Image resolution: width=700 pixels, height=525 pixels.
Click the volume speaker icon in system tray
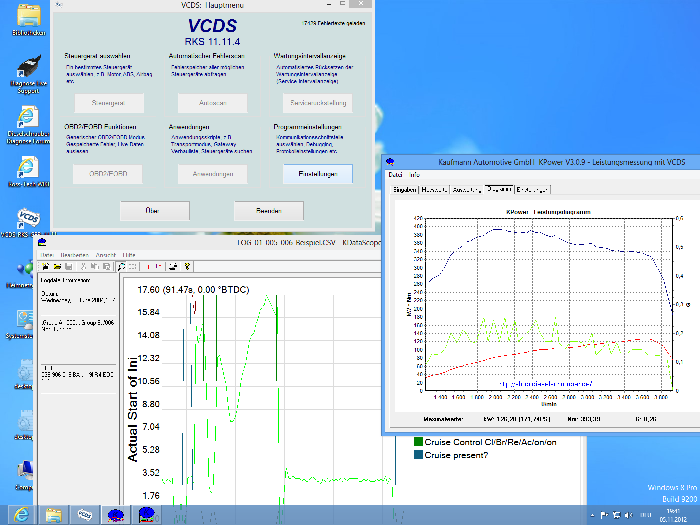[x=629, y=515]
